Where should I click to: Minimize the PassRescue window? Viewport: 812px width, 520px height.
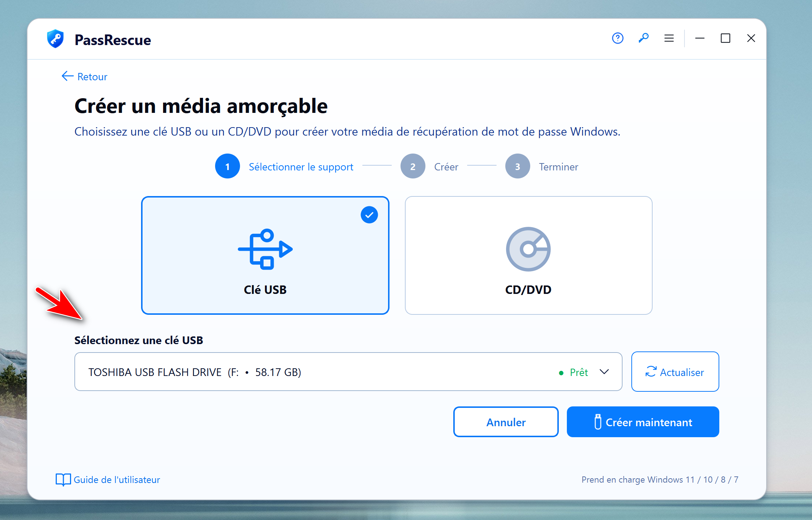coord(700,38)
